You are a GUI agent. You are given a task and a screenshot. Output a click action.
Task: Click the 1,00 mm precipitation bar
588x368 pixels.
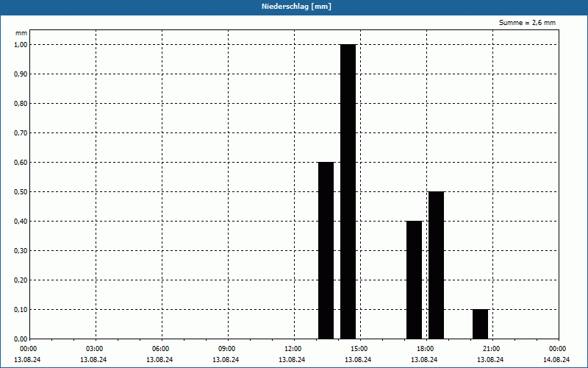tap(348, 191)
